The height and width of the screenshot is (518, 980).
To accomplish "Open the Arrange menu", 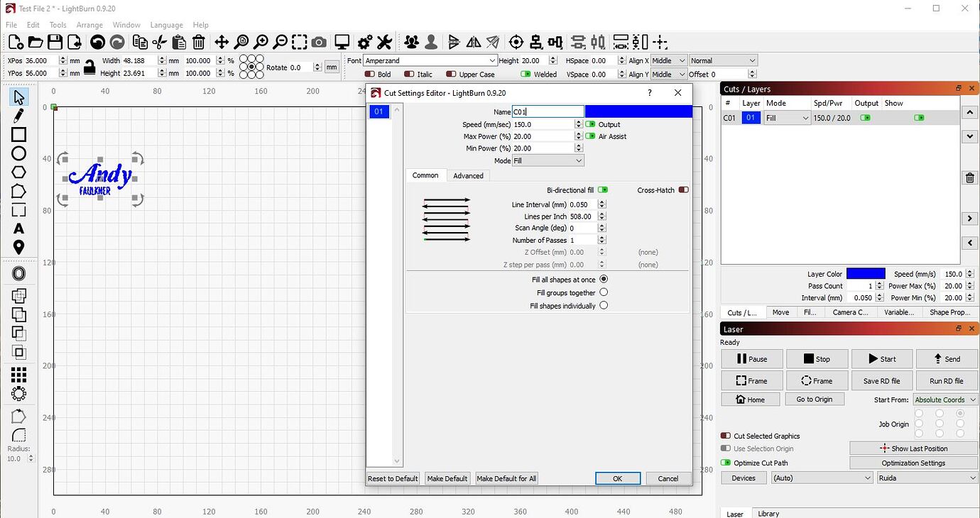I will point(89,25).
